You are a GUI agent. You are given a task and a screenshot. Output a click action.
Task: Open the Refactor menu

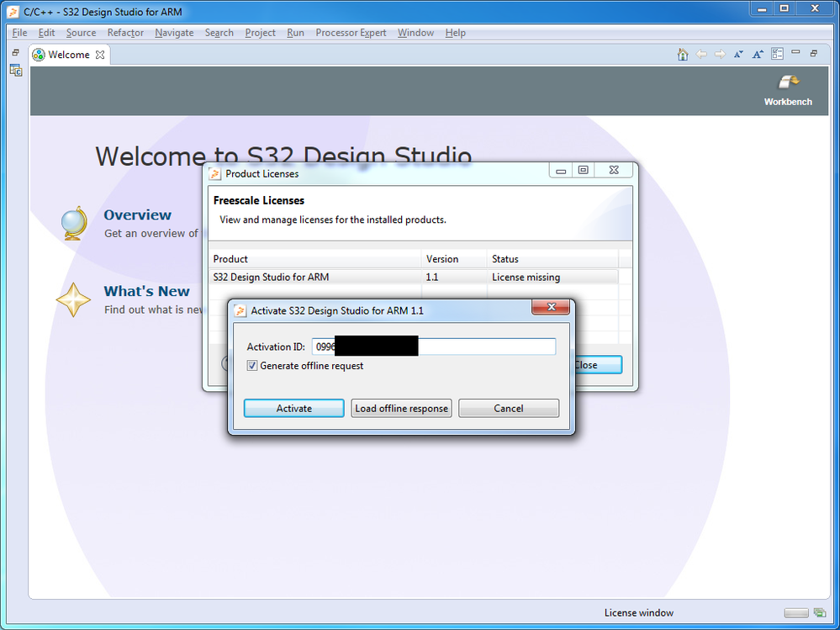(x=125, y=33)
